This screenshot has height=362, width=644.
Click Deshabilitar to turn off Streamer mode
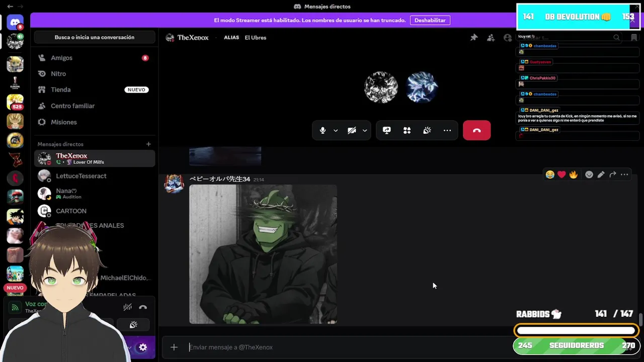(x=430, y=20)
